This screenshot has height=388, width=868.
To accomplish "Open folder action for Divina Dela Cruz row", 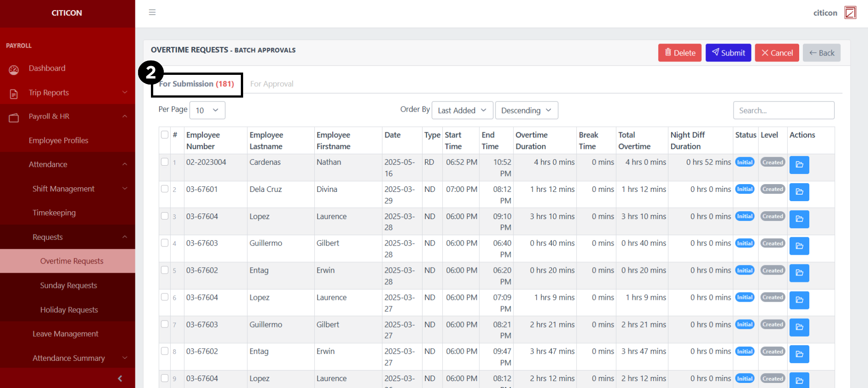I will tap(799, 192).
